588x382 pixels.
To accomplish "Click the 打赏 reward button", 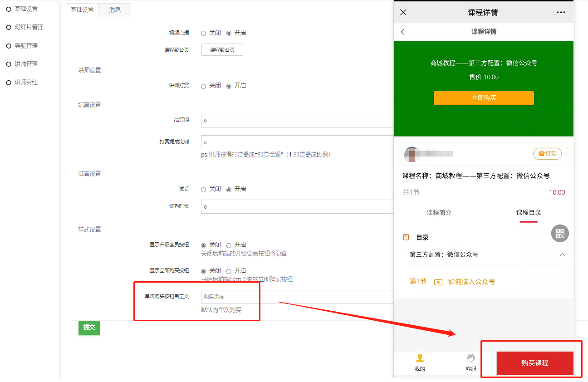I will (547, 154).
